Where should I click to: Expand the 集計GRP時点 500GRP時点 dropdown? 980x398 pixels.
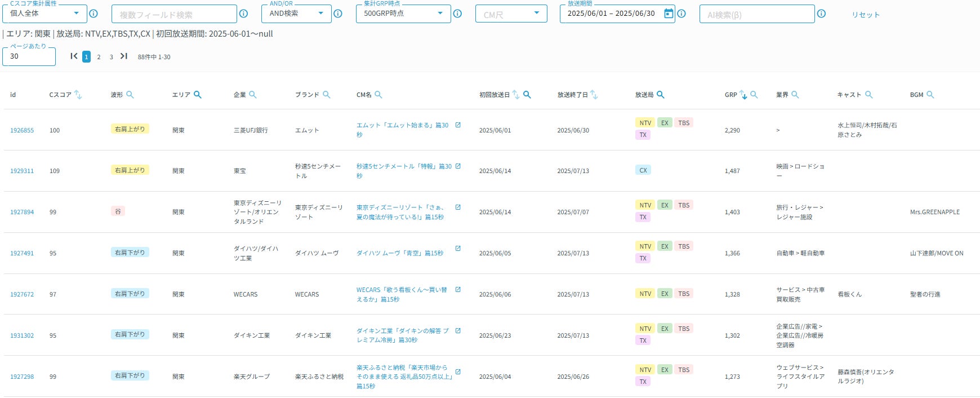click(x=403, y=14)
